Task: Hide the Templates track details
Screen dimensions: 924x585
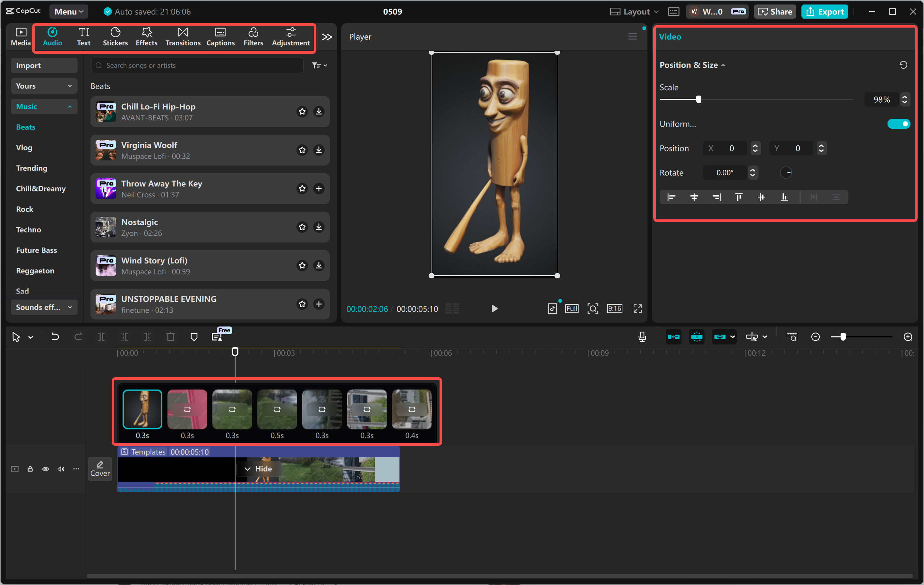Action: [x=258, y=468]
